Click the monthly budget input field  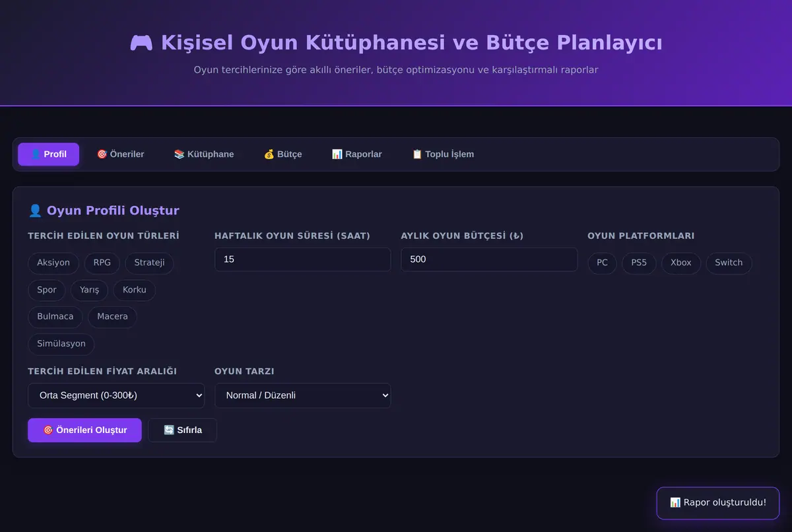pyautogui.click(x=489, y=259)
